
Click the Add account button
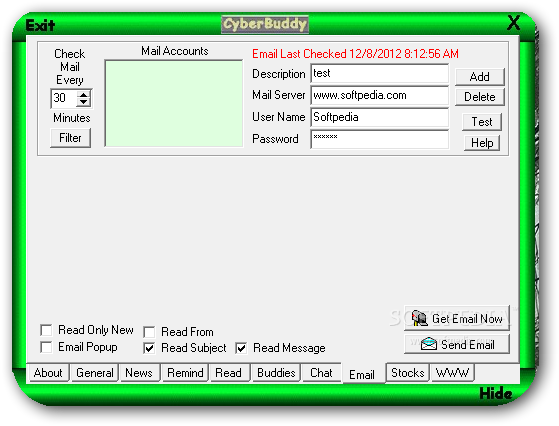(480, 77)
